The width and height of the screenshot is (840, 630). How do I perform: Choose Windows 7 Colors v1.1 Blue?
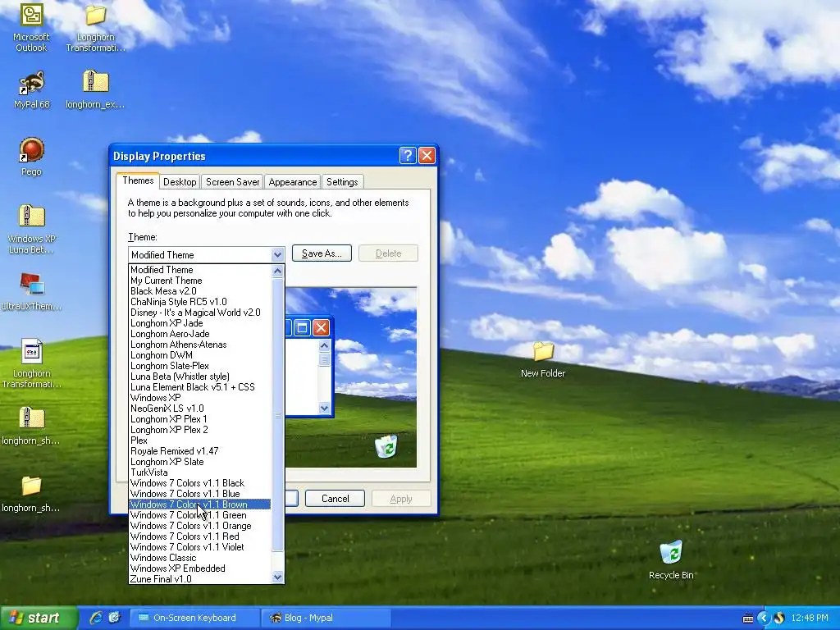pos(200,494)
